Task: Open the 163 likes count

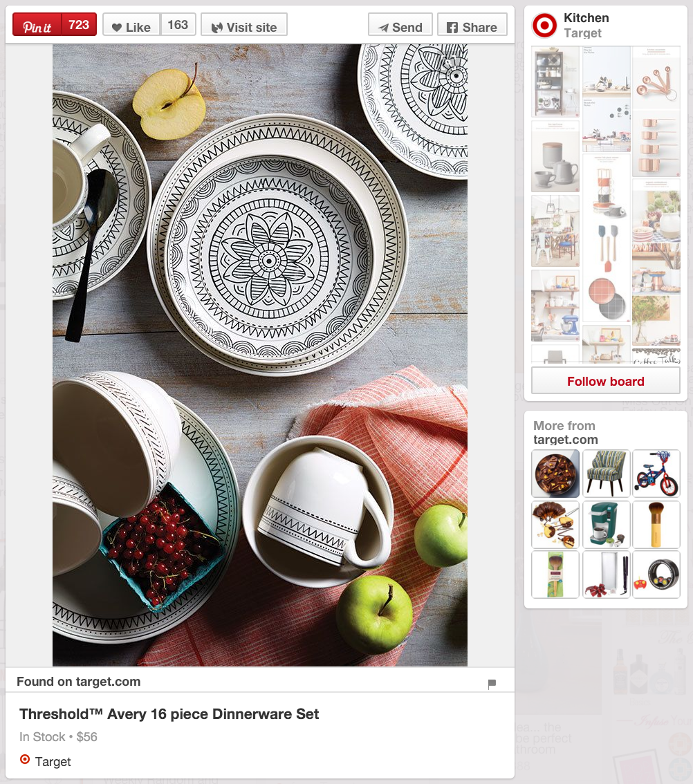Action: (x=178, y=24)
